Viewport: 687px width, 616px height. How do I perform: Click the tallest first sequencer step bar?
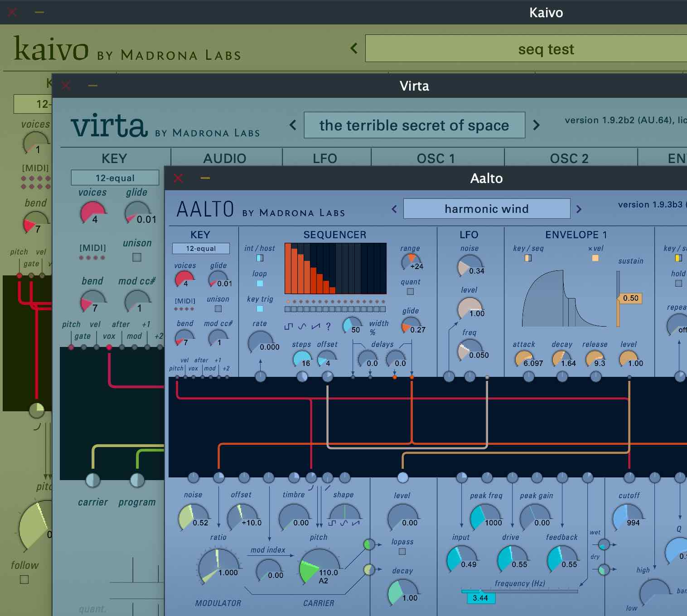[x=288, y=269]
